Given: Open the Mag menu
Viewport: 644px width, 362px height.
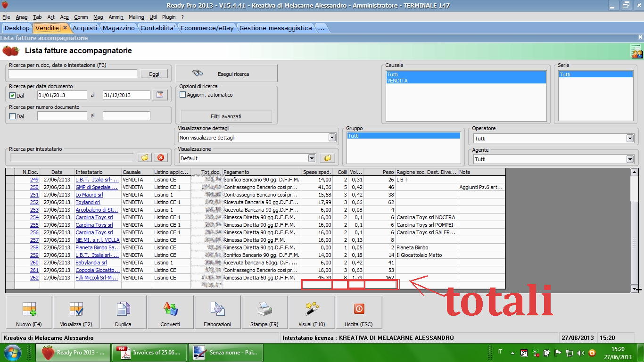Looking at the screenshot, I should pyautogui.click(x=98, y=17).
